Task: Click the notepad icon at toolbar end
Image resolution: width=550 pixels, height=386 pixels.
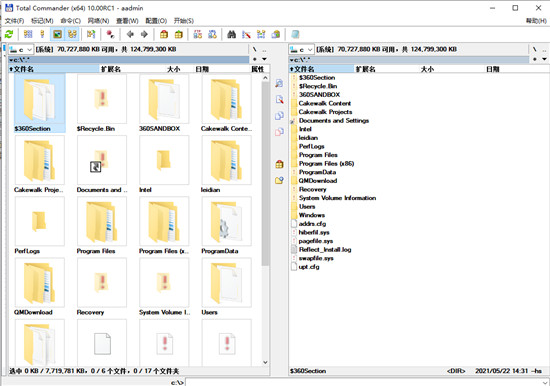Action: point(295,34)
